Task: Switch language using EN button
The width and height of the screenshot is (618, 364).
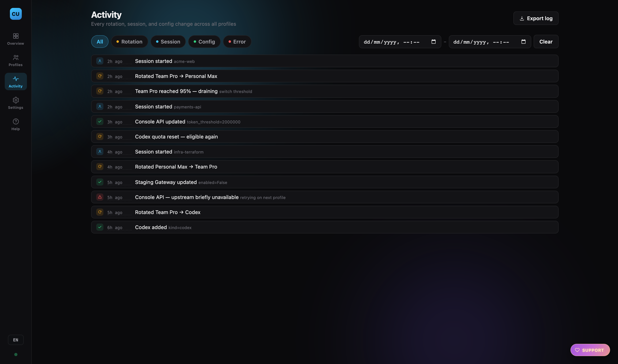Action: [16, 340]
